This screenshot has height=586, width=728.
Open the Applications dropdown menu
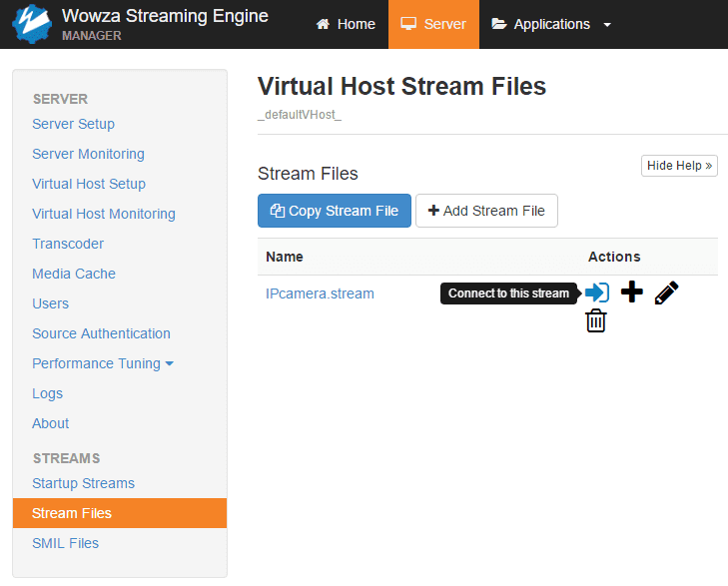(x=551, y=24)
